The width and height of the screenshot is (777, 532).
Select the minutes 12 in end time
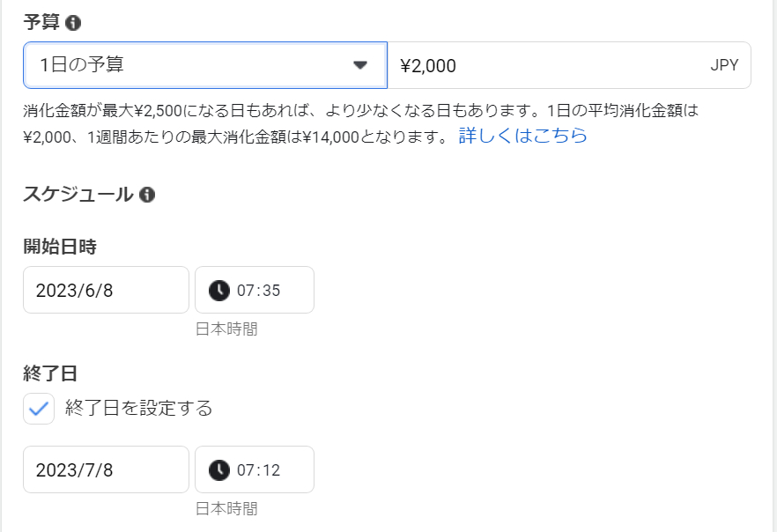(271, 469)
